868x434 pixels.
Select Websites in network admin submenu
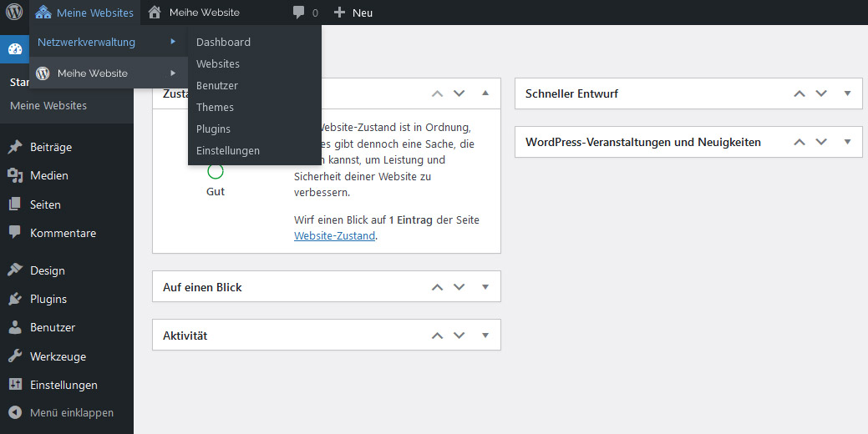coord(217,63)
